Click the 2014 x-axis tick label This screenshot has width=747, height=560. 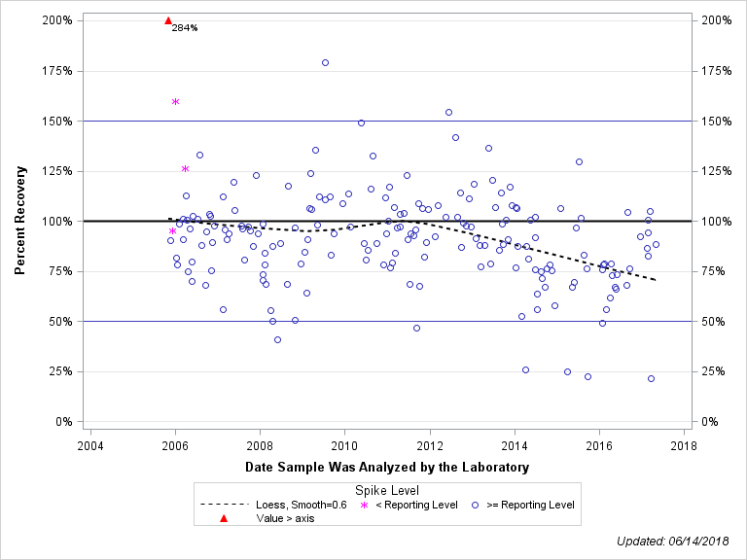(515, 445)
